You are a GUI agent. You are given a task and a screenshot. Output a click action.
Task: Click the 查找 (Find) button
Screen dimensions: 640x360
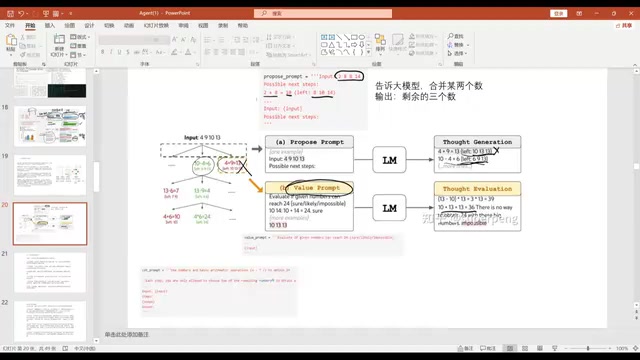(x=456, y=36)
